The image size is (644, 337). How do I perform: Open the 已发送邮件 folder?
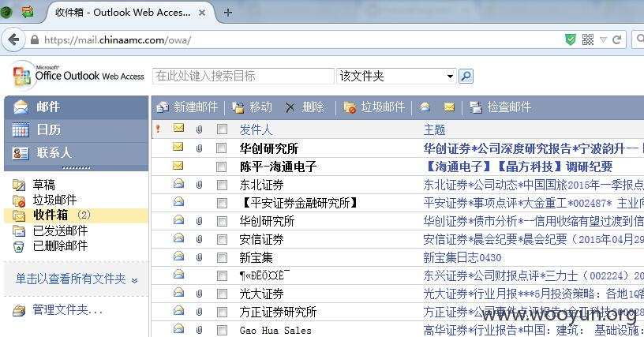(60, 230)
